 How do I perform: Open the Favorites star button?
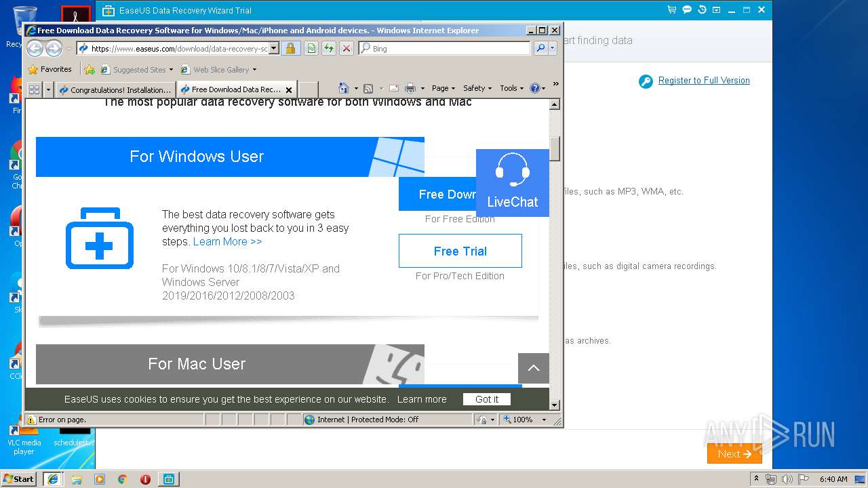pyautogui.click(x=50, y=69)
